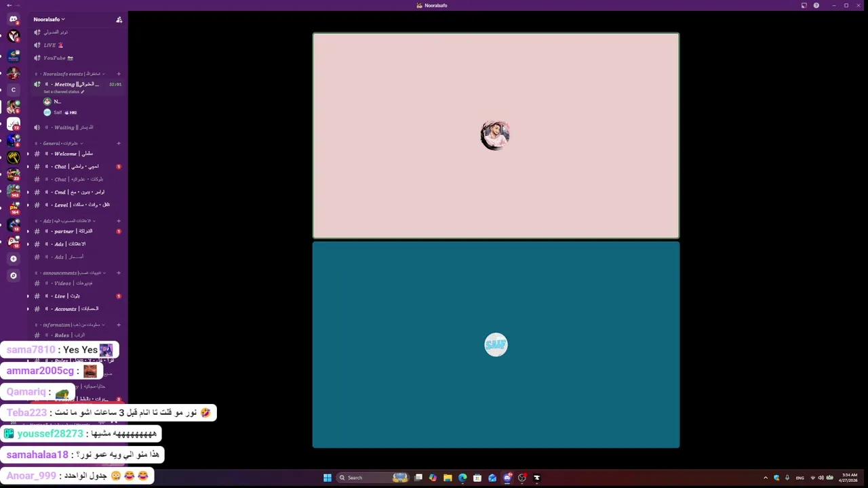Open Microsoft Store taskbar icon

477,478
